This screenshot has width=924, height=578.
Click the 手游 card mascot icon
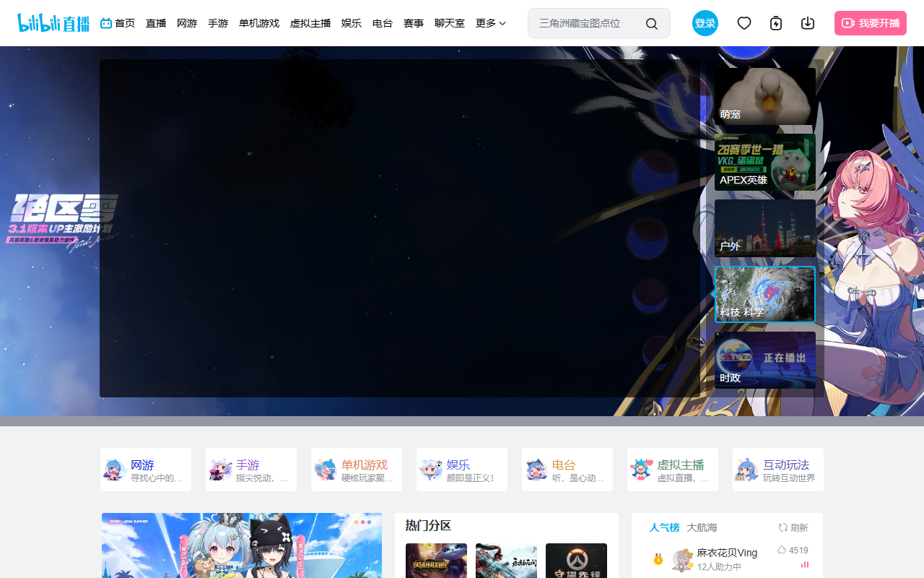pos(221,470)
